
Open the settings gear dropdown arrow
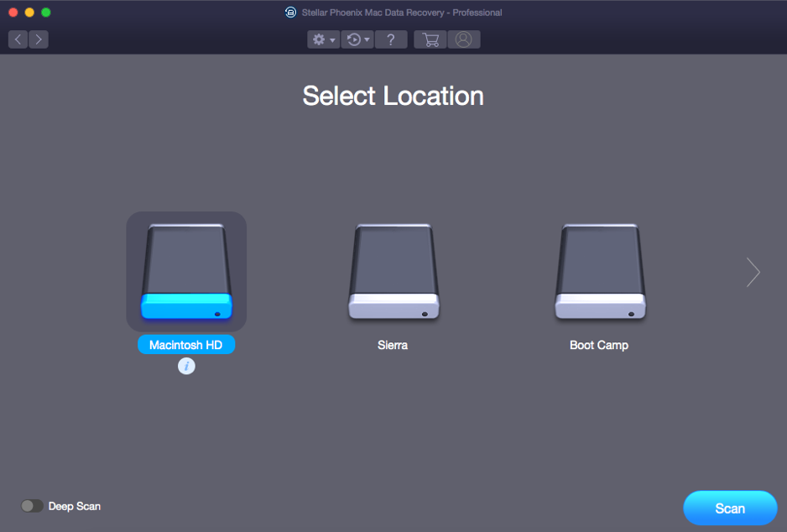click(331, 39)
